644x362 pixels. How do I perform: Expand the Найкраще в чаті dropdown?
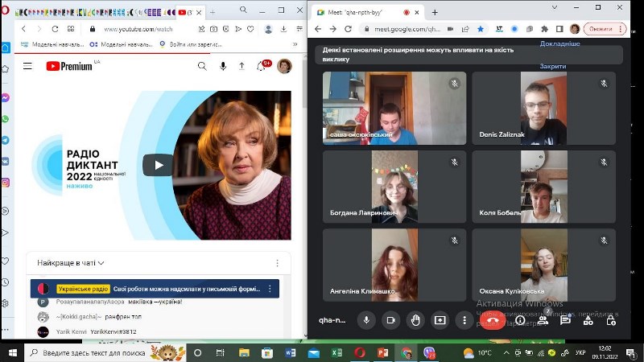[70, 263]
